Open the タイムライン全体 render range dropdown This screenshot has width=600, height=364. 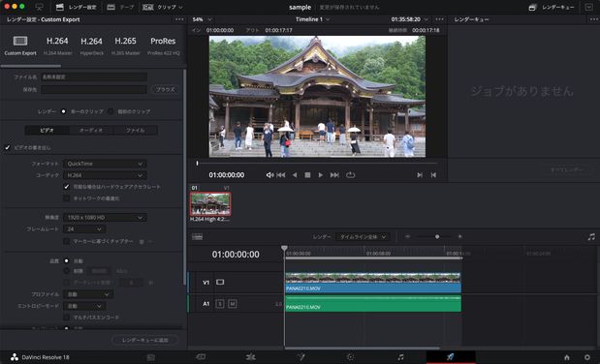[x=363, y=237]
